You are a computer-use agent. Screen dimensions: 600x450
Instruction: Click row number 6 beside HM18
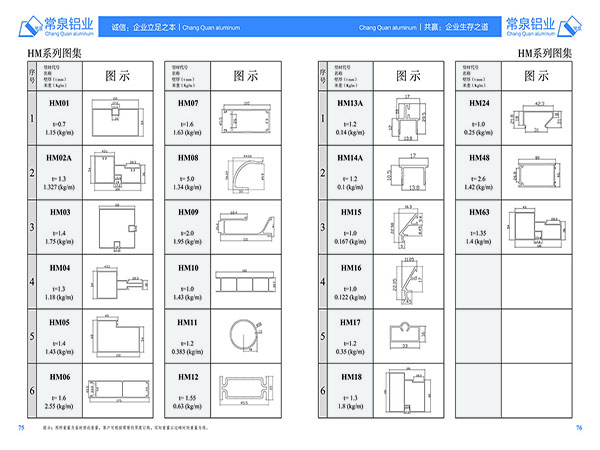coord(323,391)
